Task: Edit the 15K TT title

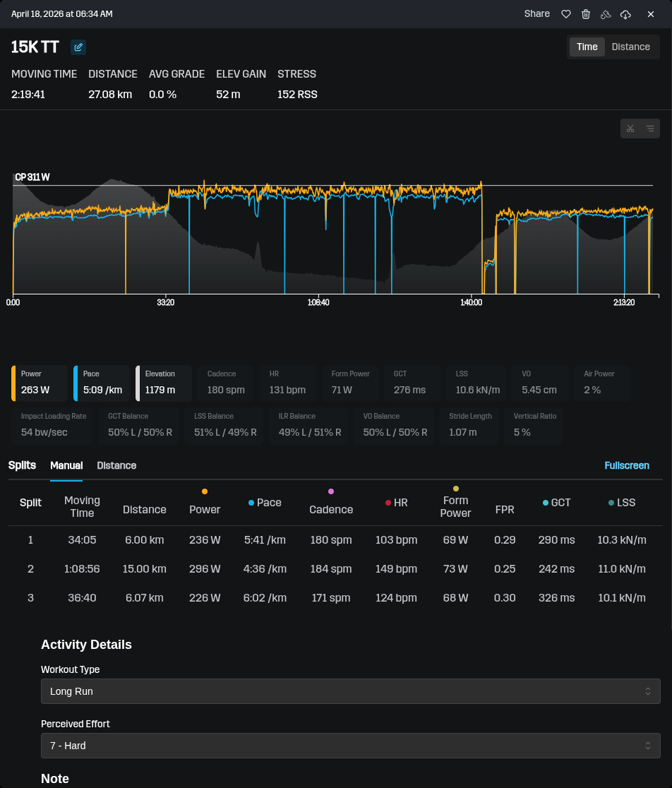Action: coord(78,47)
